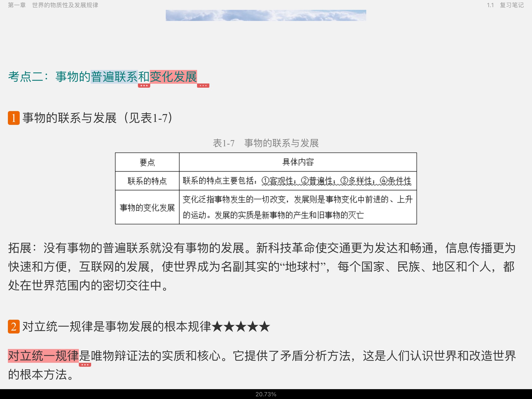This screenshot has height=399, width=532.
Task: Click the 事物的变化发展 table cell
Action: (x=147, y=208)
